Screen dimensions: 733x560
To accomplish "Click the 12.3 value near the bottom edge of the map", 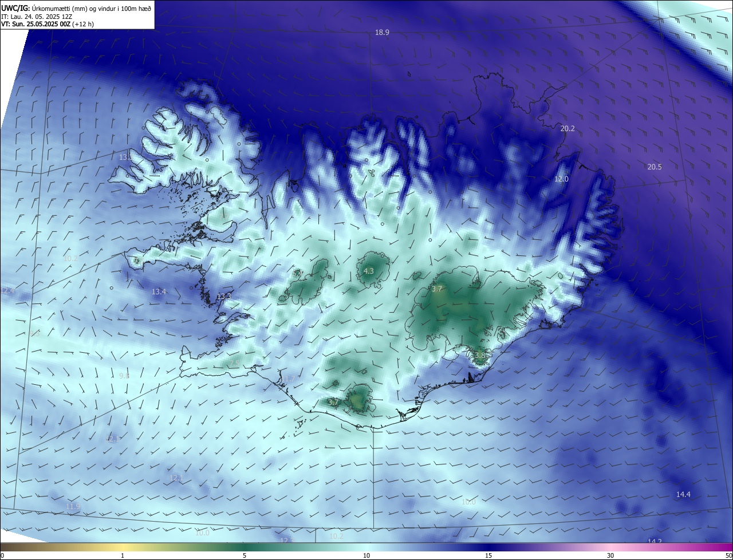I will pos(287,540).
